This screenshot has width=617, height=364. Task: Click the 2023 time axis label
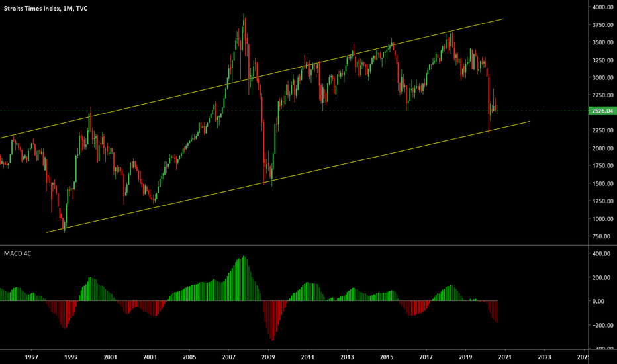coord(545,357)
